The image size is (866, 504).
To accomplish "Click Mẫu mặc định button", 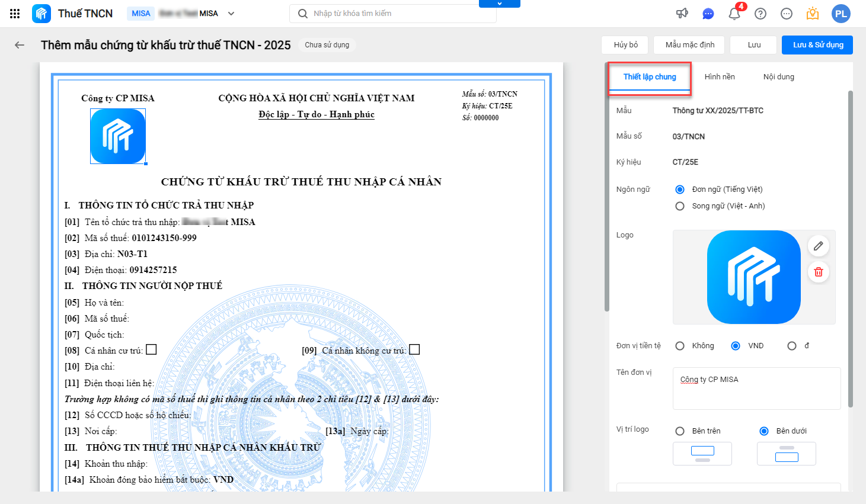I will [690, 45].
